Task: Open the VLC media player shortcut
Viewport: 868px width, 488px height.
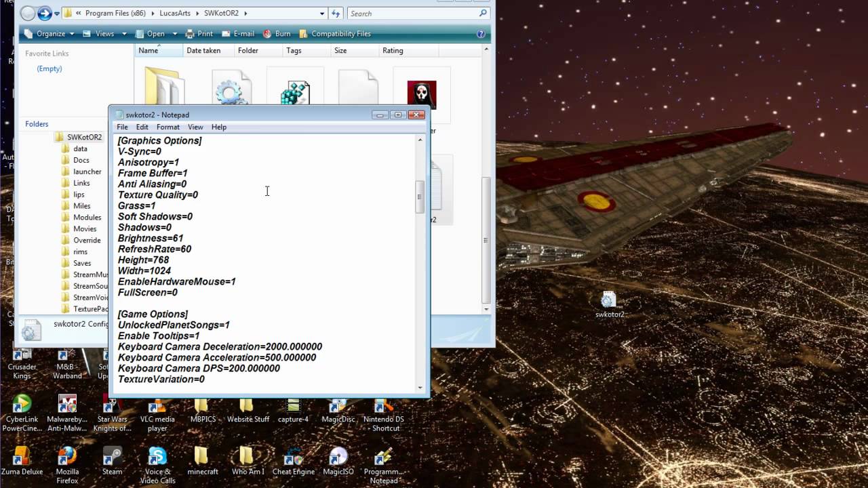Action: tap(157, 413)
